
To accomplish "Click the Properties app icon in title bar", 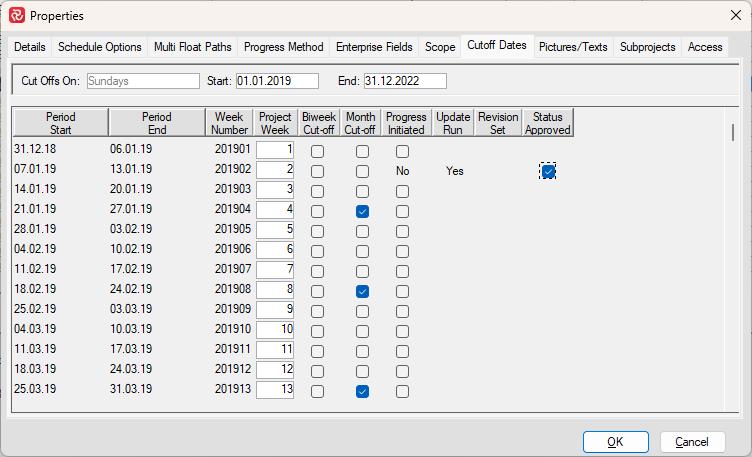I will (17, 16).
